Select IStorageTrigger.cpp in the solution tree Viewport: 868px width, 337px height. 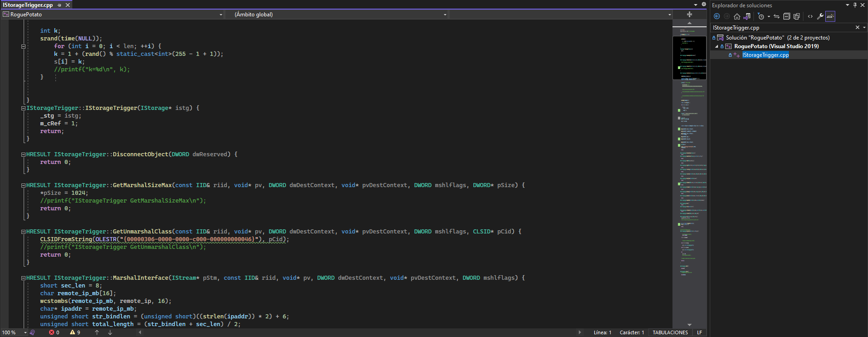765,55
